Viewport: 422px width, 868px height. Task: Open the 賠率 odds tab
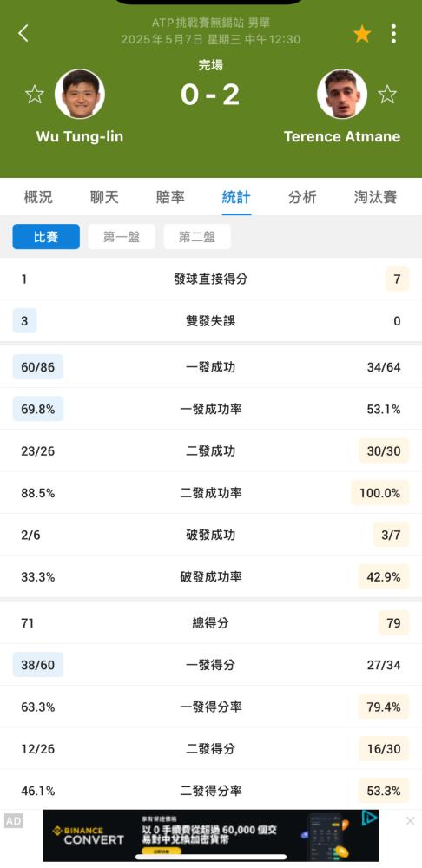170,197
